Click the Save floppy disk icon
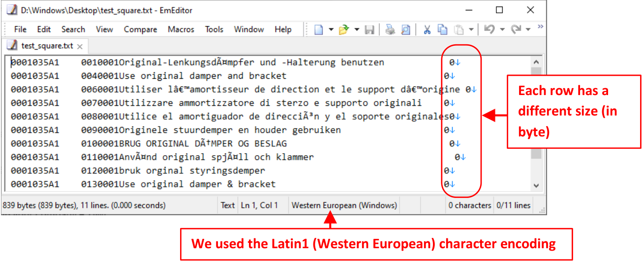This screenshot has height=262, width=644. click(x=369, y=30)
